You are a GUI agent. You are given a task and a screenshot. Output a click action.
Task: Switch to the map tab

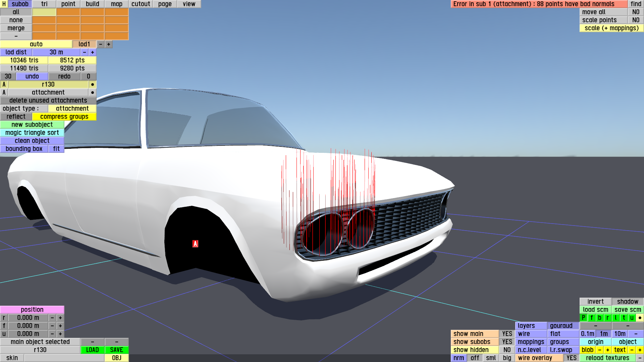pos(116,4)
